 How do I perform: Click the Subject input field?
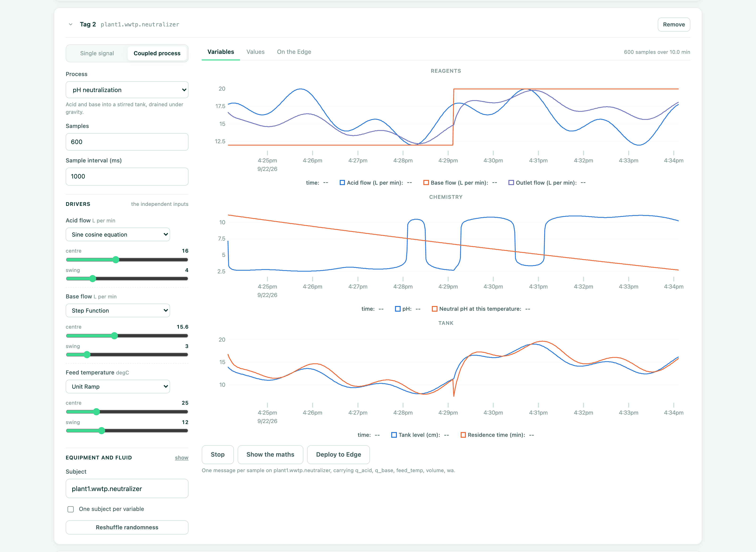coord(127,488)
